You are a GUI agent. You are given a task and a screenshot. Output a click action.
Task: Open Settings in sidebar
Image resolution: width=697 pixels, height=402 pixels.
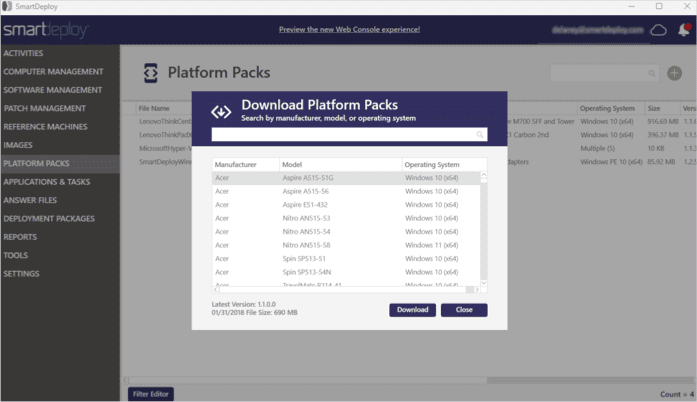(21, 274)
